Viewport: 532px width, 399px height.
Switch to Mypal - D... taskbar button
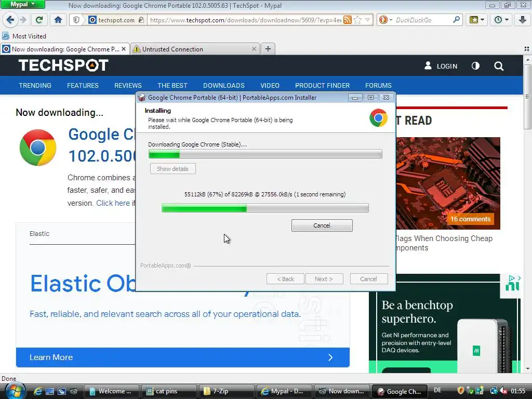click(x=284, y=391)
